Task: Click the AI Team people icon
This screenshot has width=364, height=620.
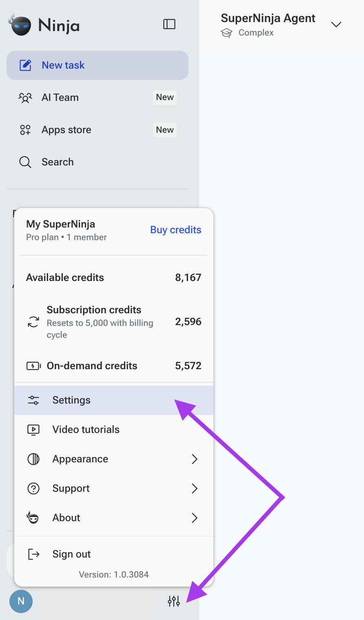Action: coord(25,98)
